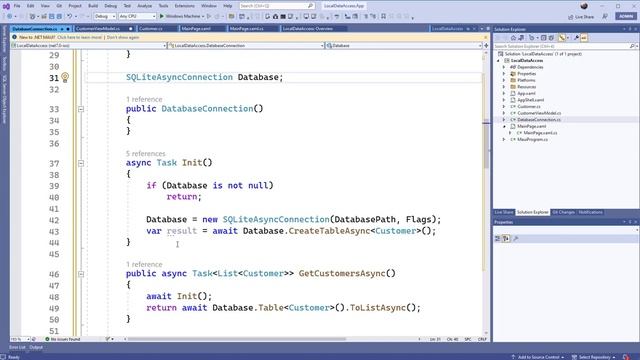Open the Extensions menu
The width and height of the screenshot is (640, 360).
(x=184, y=6)
